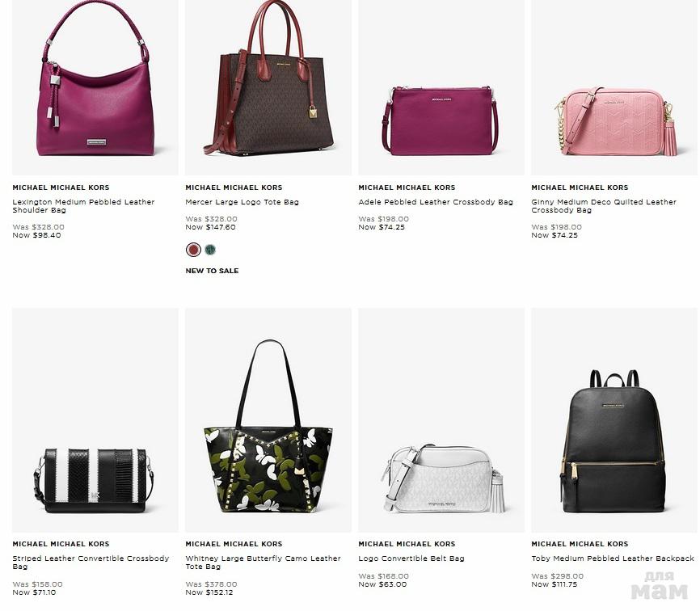
Task: View the pink Ginny quilted crossbody photo
Action: [x=614, y=87]
